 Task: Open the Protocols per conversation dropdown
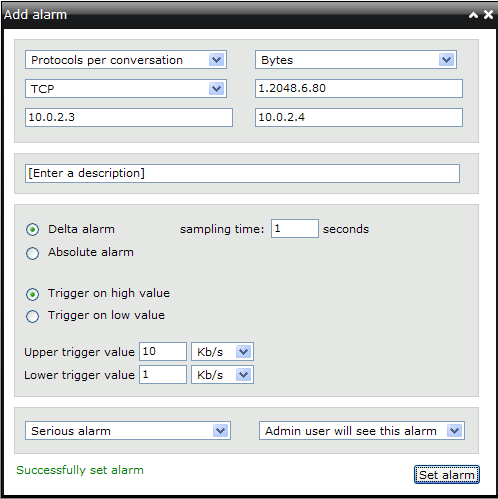pos(126,60)
